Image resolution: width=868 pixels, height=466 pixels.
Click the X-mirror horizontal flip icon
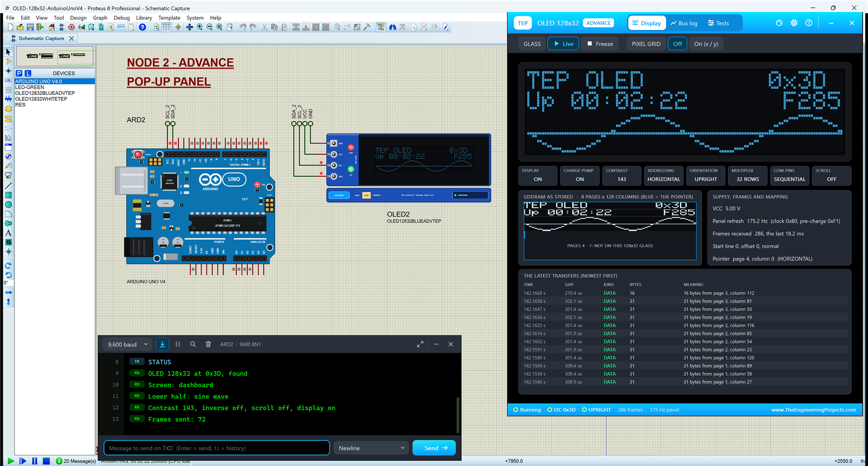pos(8,293)
